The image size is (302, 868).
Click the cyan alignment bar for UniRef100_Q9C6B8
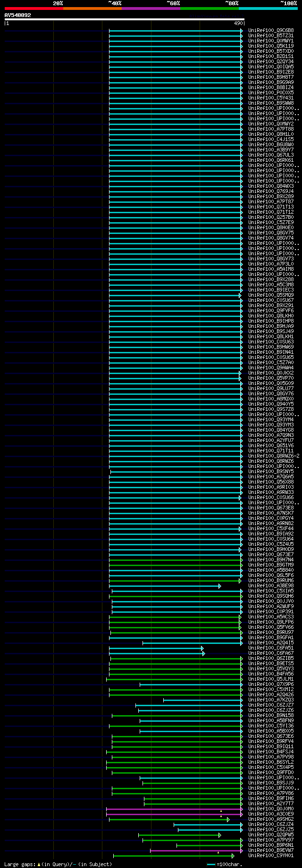(x=176, y=31)
